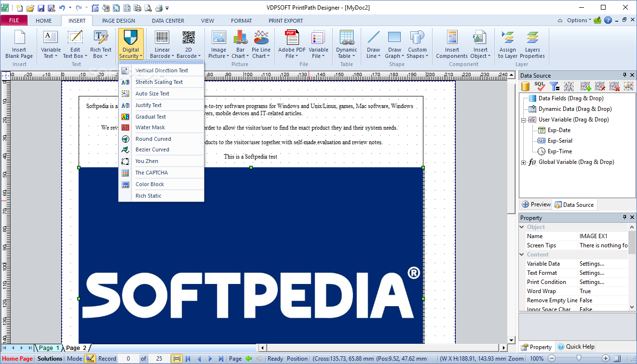Viewport: 637px width, 364px height.
Task: Collapse the Content property section
Action: [x=522, y=255]
